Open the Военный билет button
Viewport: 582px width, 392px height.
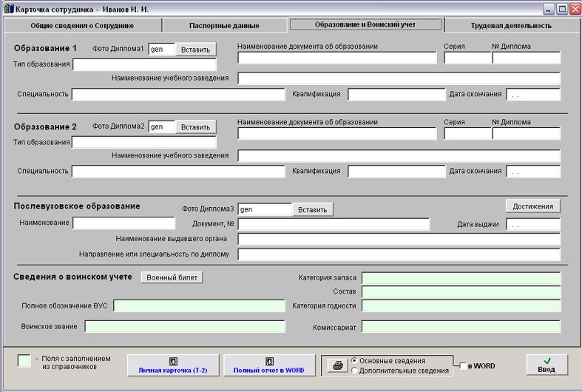click(x=172, y=277)
